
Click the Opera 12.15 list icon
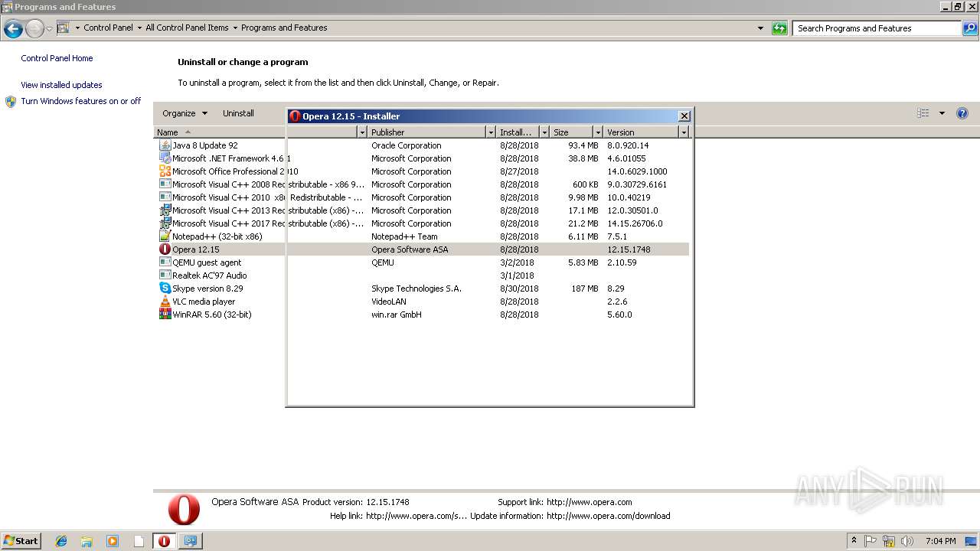(x=165, y=249)
